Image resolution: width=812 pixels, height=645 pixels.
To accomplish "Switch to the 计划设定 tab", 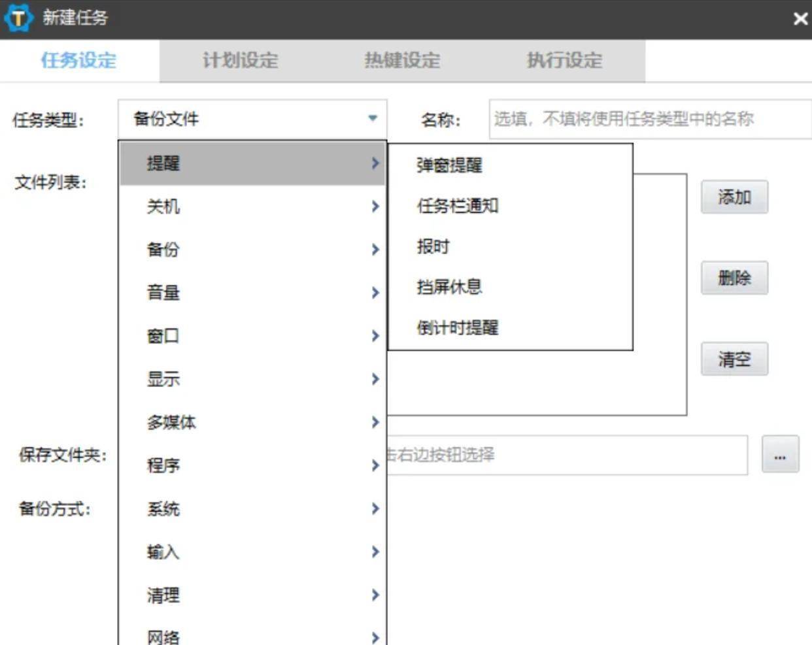I will (x=240, y=60).
